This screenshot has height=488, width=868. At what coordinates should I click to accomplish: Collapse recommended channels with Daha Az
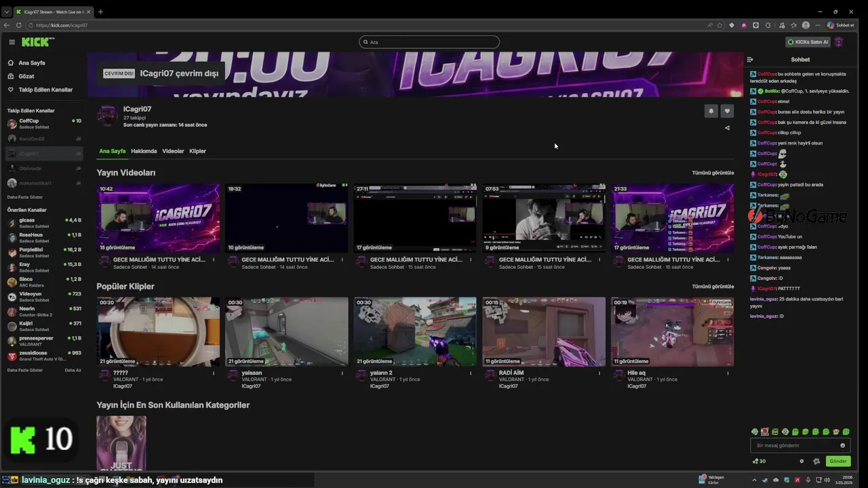click(x=73, y=371)
